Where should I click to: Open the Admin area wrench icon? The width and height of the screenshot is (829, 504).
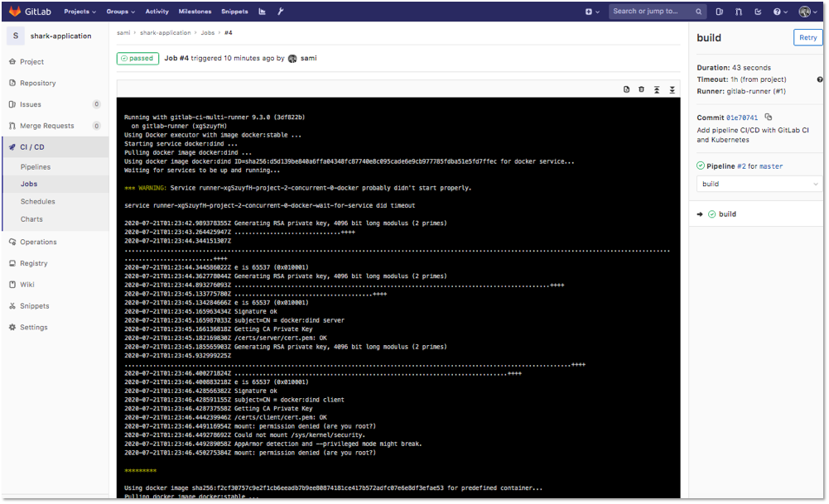click(x=280, y=11)
